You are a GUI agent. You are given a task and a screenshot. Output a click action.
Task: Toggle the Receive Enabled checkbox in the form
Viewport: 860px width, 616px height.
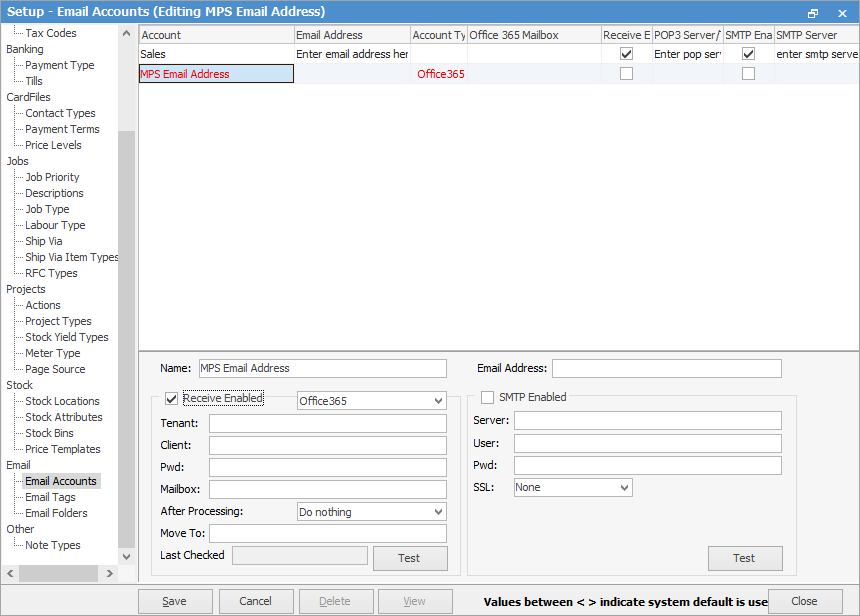click(171, 398)
